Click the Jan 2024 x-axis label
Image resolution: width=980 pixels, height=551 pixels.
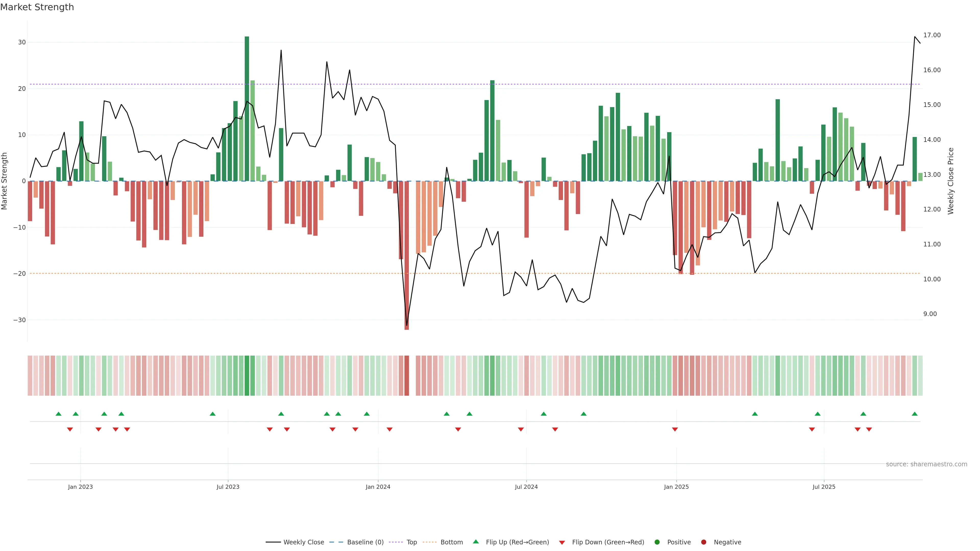[378, 487]
